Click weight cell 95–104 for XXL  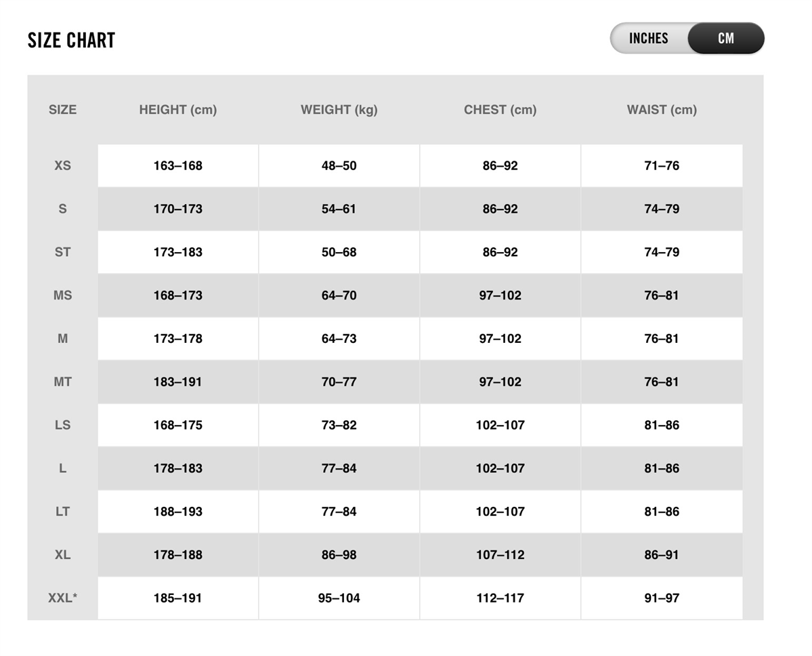point(339,598)
